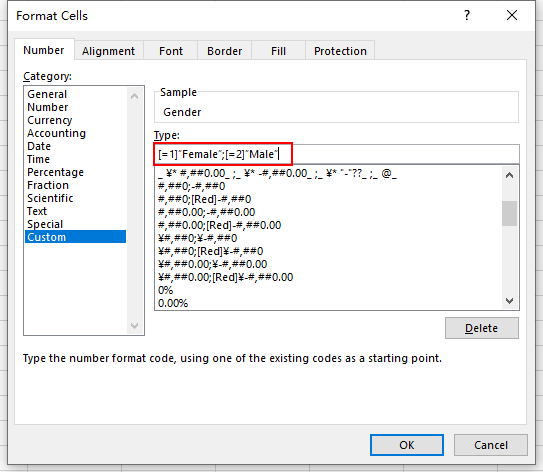The width and height of the screenshot is (543, 472).
Task: Switch to the Border tab
Action: 224,51
